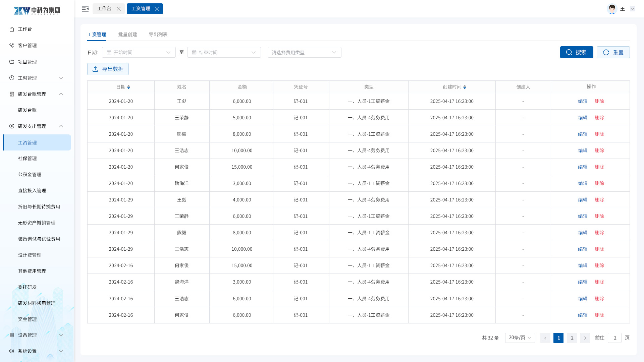
Task: Open the 开始时间 date picker
Action: coord(139,52)
